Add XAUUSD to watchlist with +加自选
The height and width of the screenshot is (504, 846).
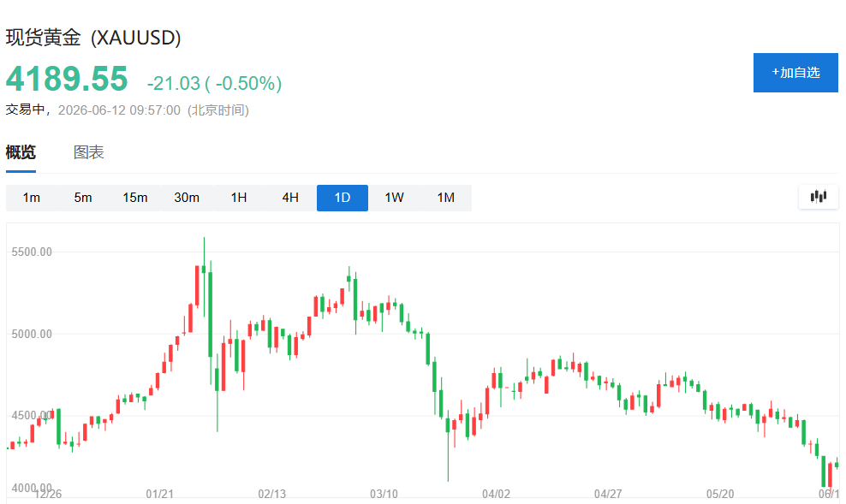click(x=795, y=73)
